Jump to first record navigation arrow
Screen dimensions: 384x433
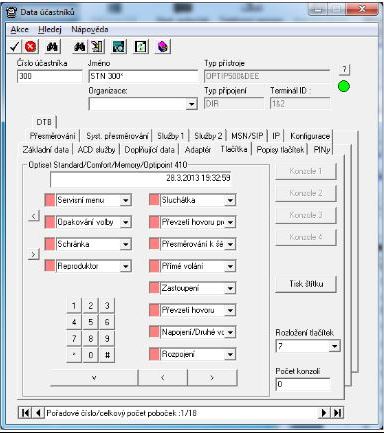point(25,413)
